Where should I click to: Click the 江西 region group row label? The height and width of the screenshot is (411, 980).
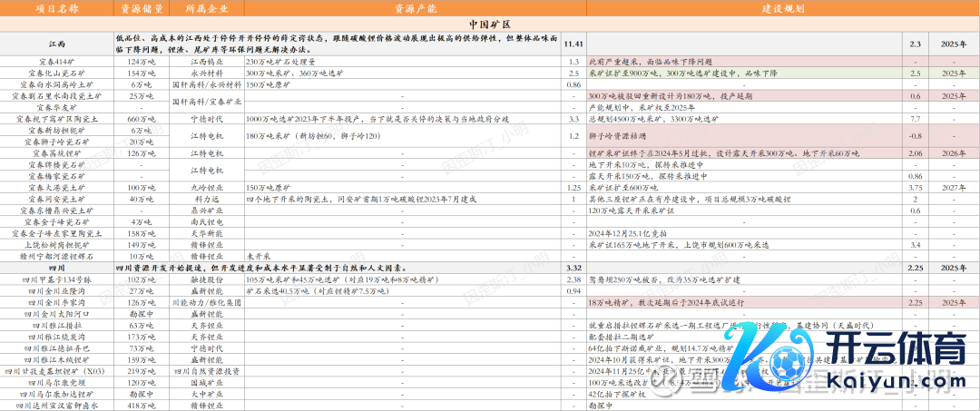[56, 43]
